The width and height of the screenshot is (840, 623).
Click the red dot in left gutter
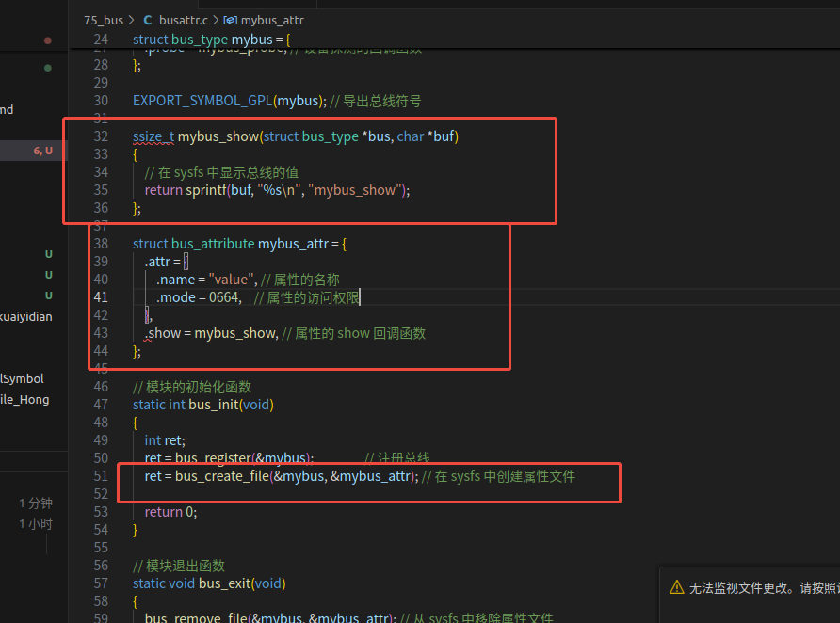tap(48, 40)
